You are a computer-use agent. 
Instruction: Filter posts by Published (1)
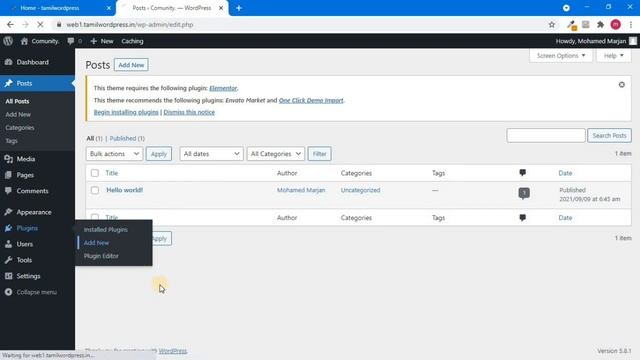tap(127, 138)
